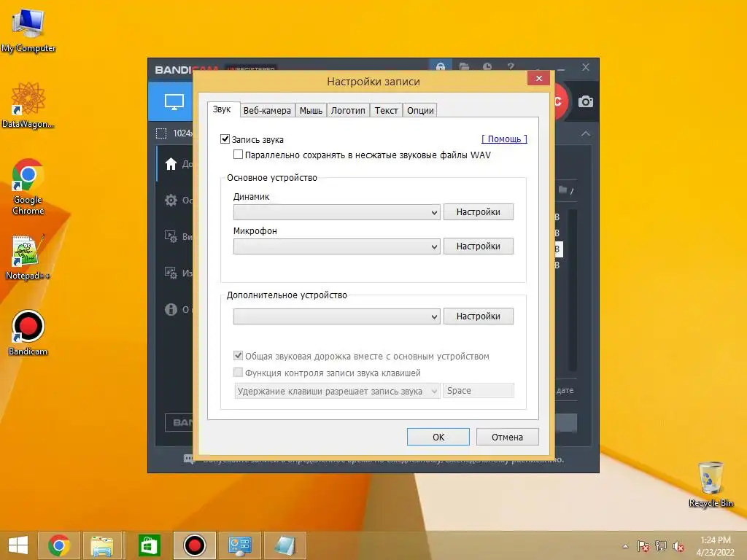The image size is (747, 560).
Task: Open Action Center flag tray icon
Action: click(x=643, y=546)
